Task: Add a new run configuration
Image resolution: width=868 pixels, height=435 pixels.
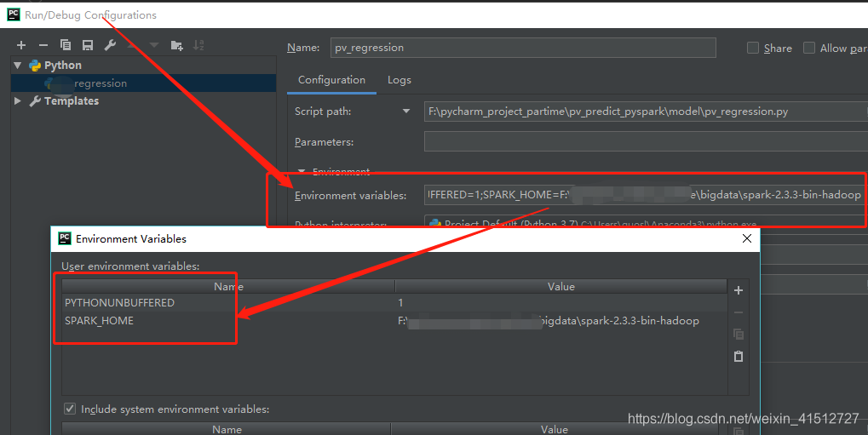Action: 21,45
